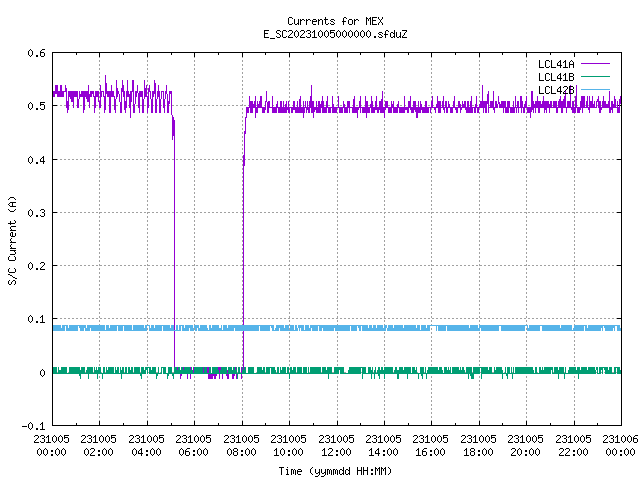Click the 231005 00:00 x-axis tick label
The height and width of the screenshot is (480, 640).
51,446
